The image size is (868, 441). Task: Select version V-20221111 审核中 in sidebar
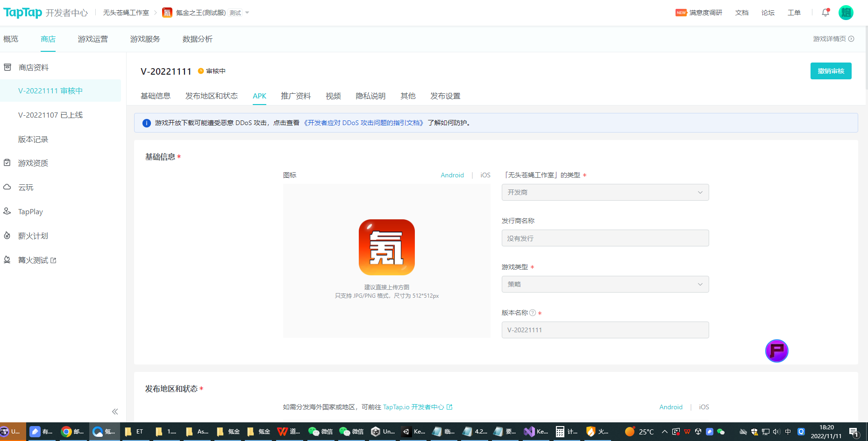click(x=60, y=91)
